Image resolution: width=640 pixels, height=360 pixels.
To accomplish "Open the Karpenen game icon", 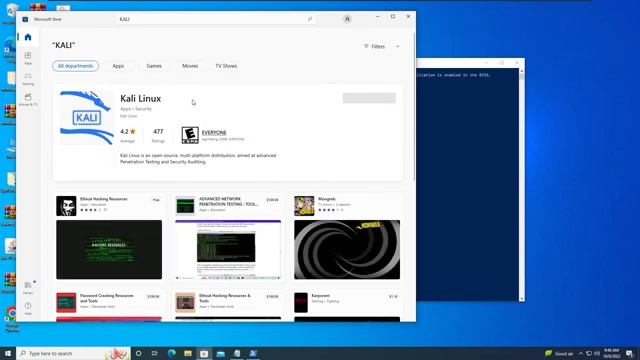I will (x=301, y=302).
